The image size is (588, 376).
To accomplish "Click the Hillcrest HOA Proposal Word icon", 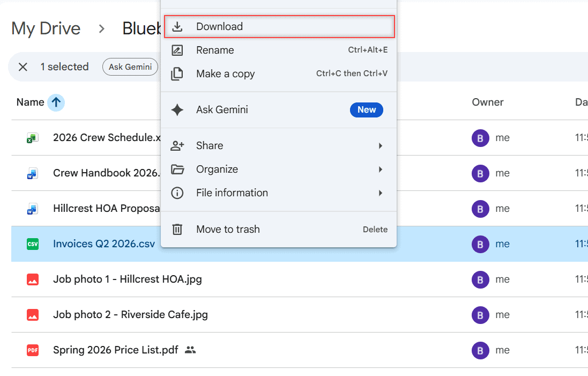I will tap(33, 209).
